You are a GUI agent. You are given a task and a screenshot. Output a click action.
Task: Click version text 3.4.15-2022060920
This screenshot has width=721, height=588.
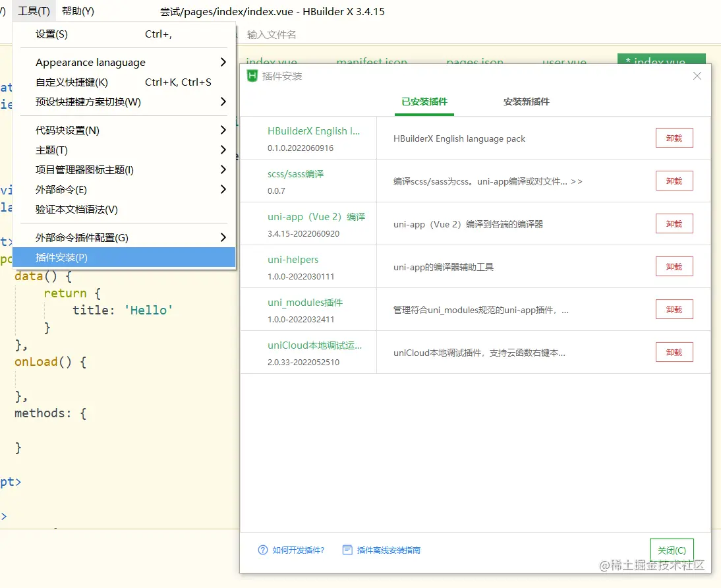tap(303, 234)
